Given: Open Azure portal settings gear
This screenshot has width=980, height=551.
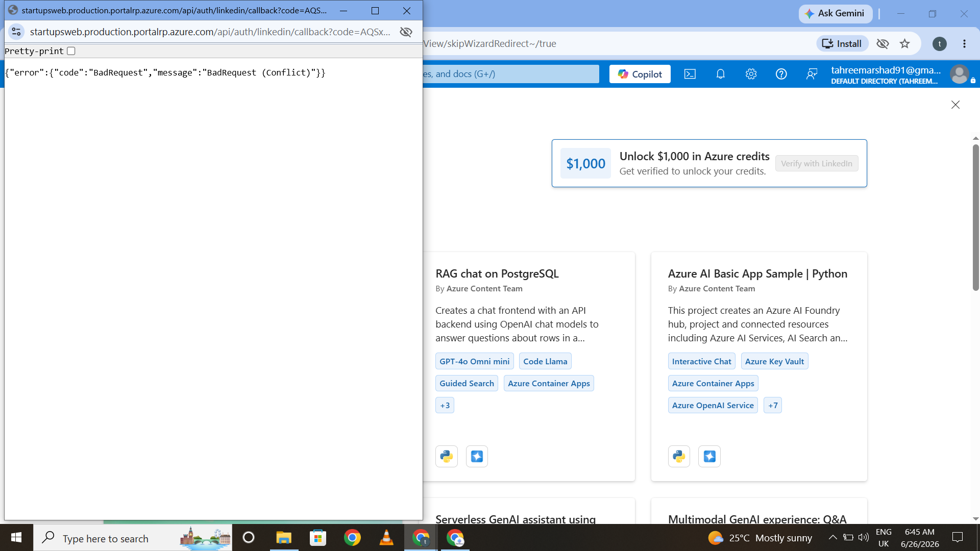Looking at the screenshot, I should 751,74.
